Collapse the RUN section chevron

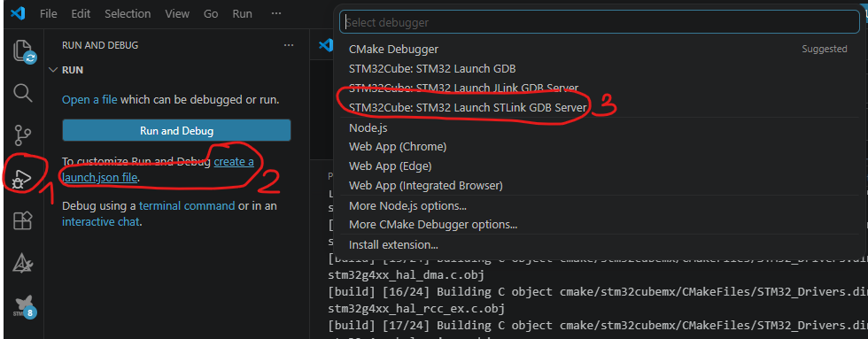[53, 70]
